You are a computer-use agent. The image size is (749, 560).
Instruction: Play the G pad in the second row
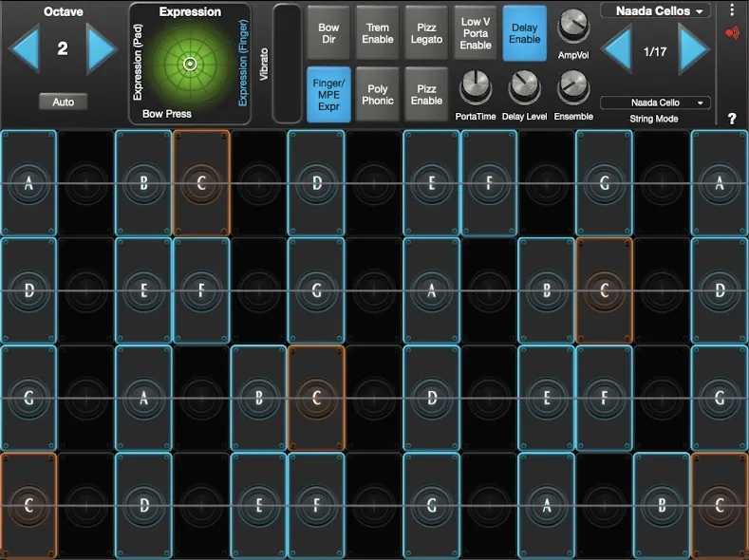point(316,290)
